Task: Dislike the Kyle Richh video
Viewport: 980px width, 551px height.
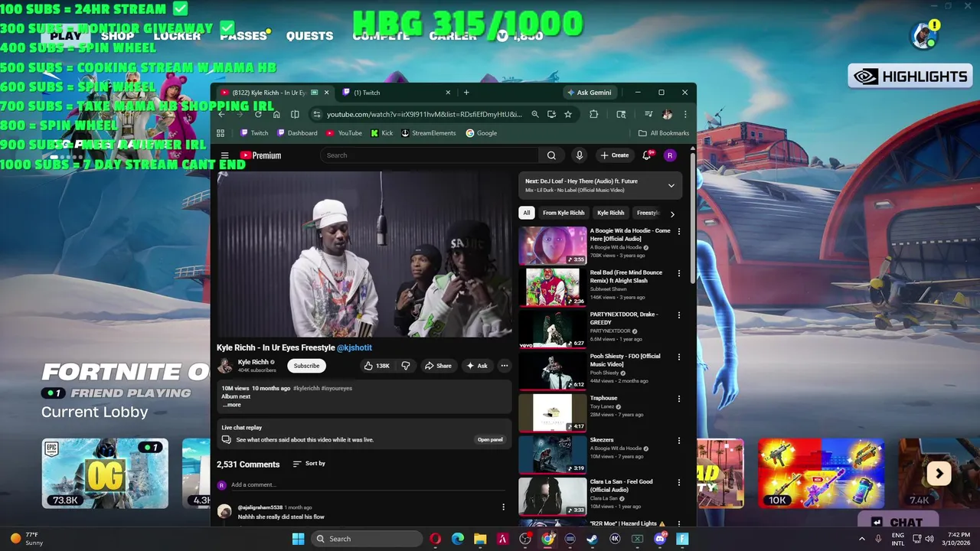Action: coord(406,366)
